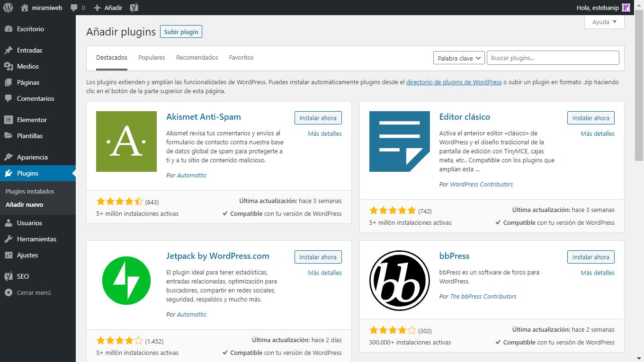Open Más detalles for Editor clásico
The image size is (644, 362).
[x=598, y=134]
